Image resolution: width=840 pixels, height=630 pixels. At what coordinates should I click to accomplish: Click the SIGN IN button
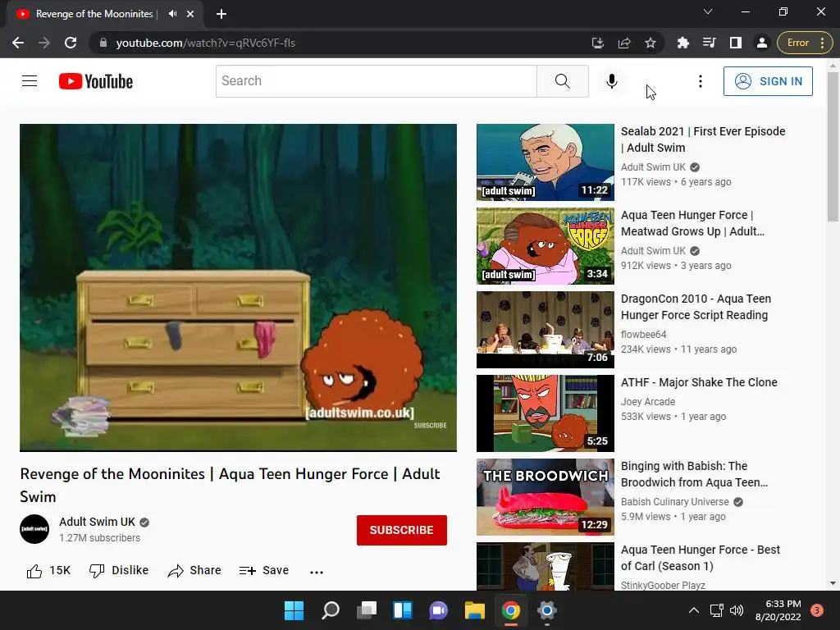click(768, 81)
